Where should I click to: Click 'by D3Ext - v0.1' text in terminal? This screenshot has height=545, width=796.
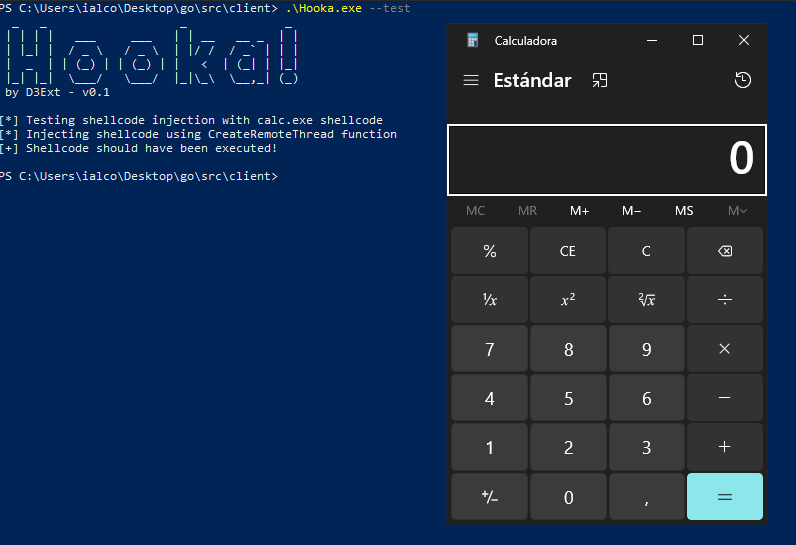(57, 92)
